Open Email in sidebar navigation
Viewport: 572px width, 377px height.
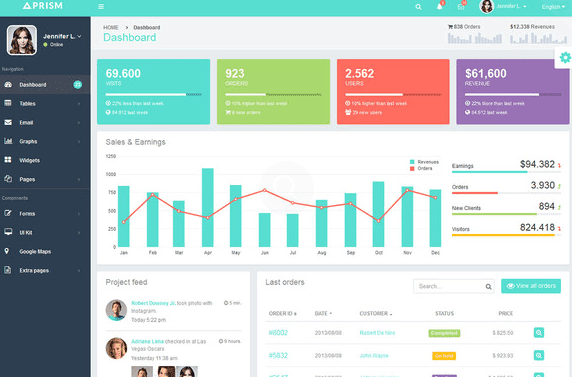tap(45, 123)
